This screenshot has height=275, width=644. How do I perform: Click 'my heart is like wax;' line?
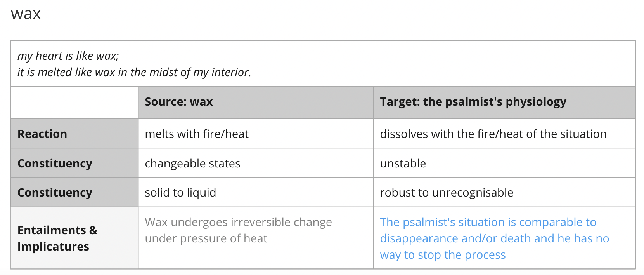[68, 56]
